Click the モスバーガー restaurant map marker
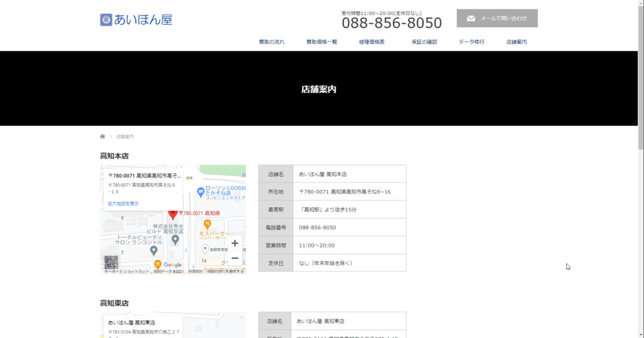This screenshot has width=644, height=338. click(x=208, y=224)
